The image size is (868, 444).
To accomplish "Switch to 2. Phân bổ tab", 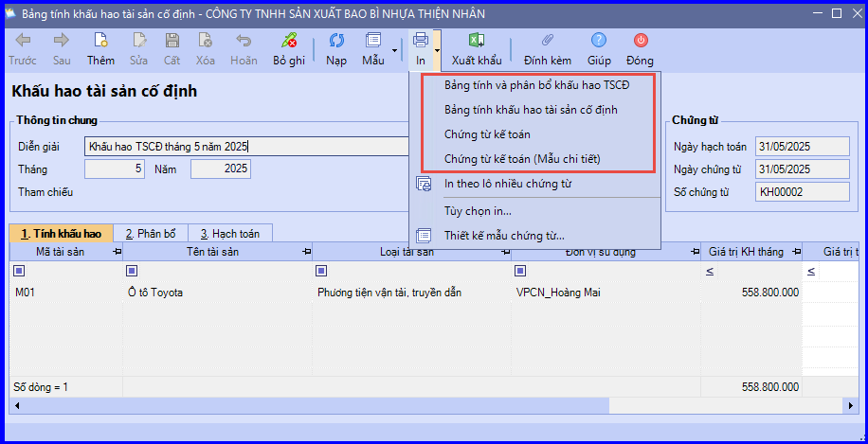I will coord(151,233).
